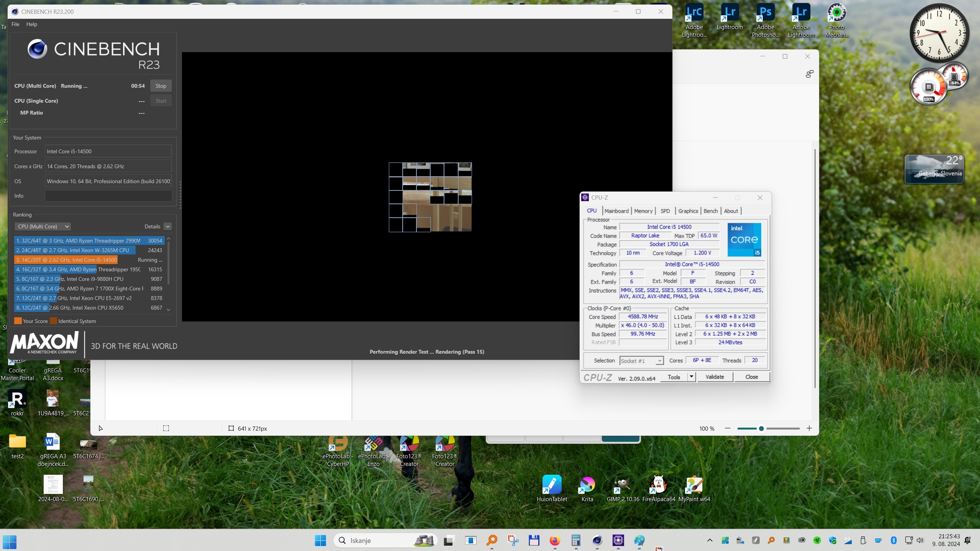
Task: Open MyPaint w64 desktop shortcut
Action: point(694,489)
